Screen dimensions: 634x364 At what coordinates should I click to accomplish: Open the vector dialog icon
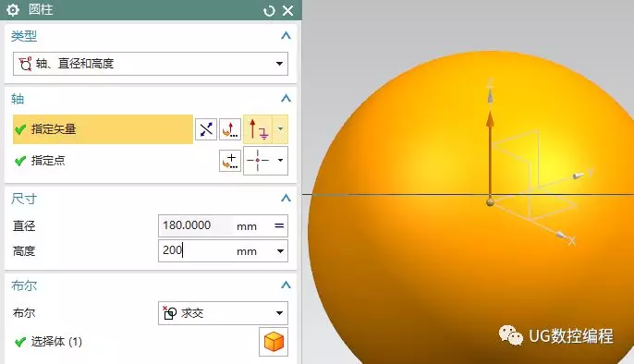click(230, 129)
